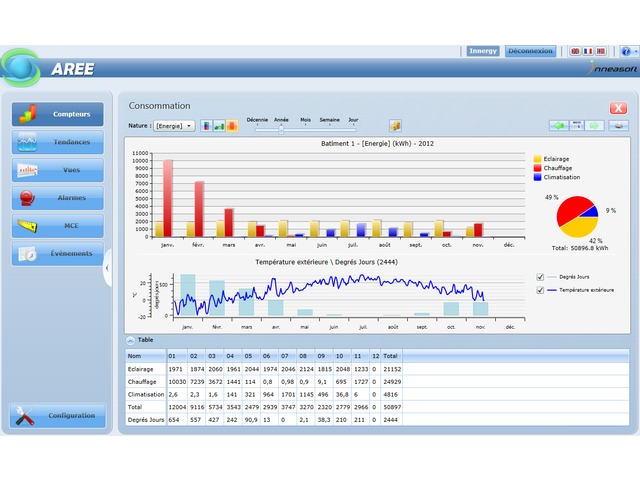The height and width of the screenshot is (480, 640).
Task: Set the period slider to Mois
Action: (306, 127)
